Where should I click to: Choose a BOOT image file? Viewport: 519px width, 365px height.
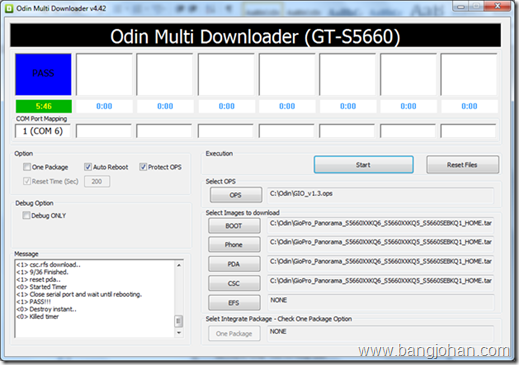point(234,226)
